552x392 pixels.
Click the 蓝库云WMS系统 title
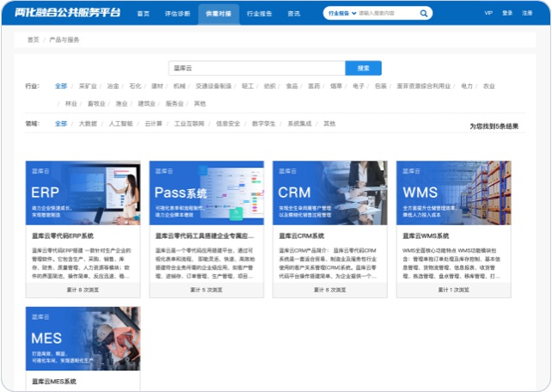[x=426, y=236]
